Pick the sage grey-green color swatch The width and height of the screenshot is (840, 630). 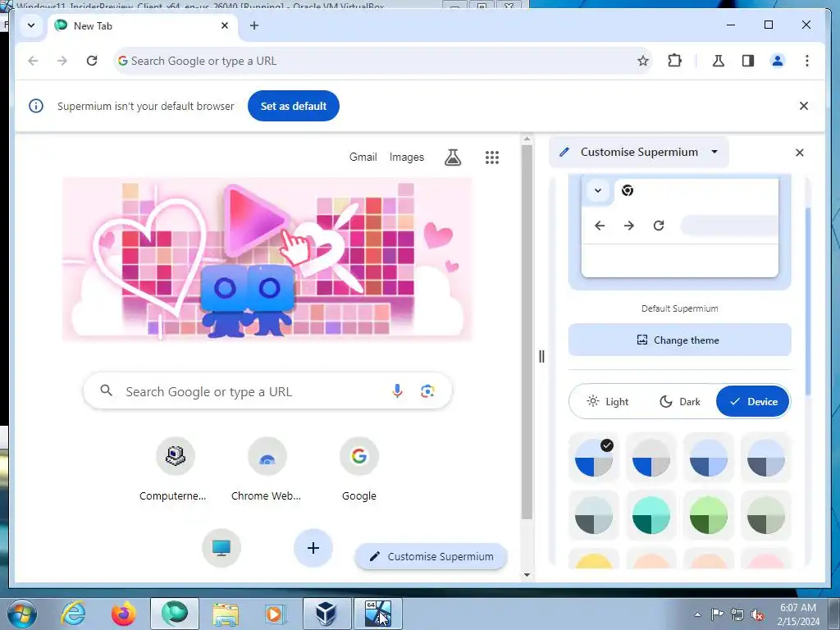point(765,515)
